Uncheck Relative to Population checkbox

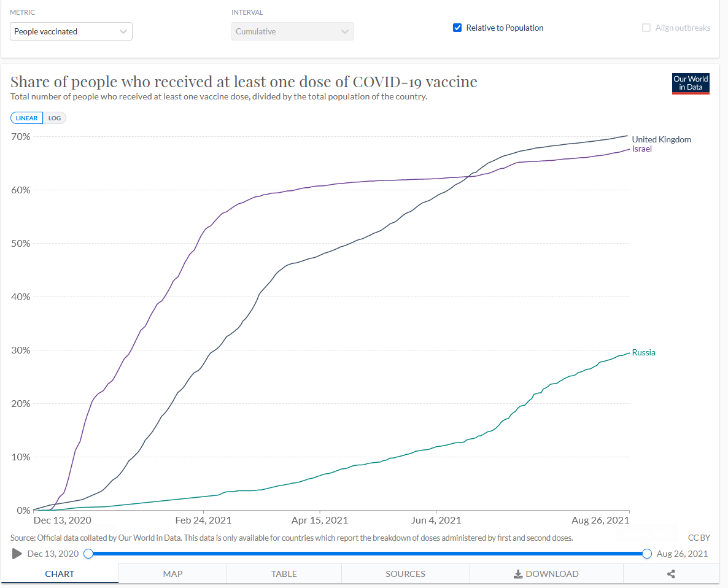[x=457, y=28]
